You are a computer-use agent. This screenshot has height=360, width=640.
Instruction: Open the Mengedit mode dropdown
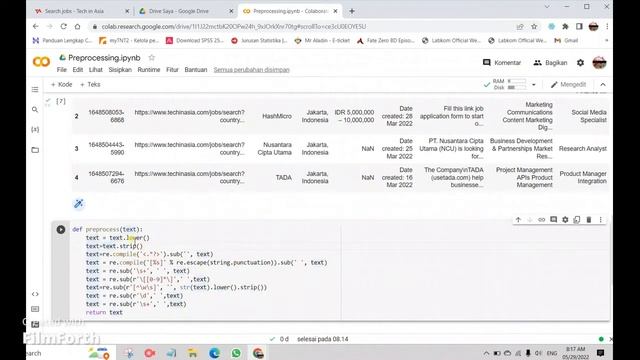pos(568,84)
